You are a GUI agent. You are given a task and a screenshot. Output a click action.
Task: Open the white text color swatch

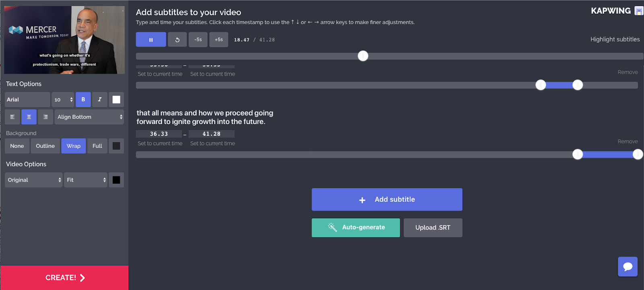[x=116, y=99]
